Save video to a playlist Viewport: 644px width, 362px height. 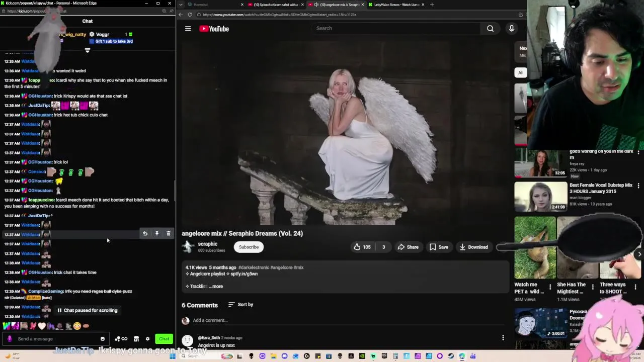point(439,247)
